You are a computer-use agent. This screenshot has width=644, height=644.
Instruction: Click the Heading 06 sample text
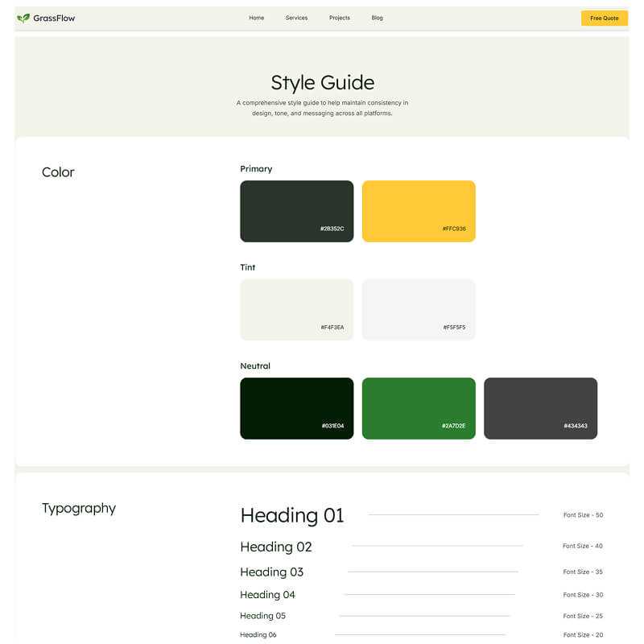[258, 634]
